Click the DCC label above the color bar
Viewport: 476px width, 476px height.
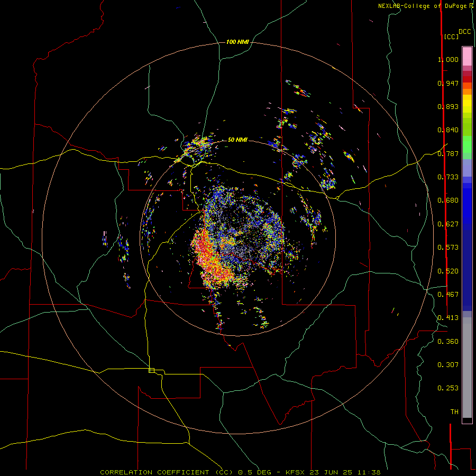coord(465,32)
